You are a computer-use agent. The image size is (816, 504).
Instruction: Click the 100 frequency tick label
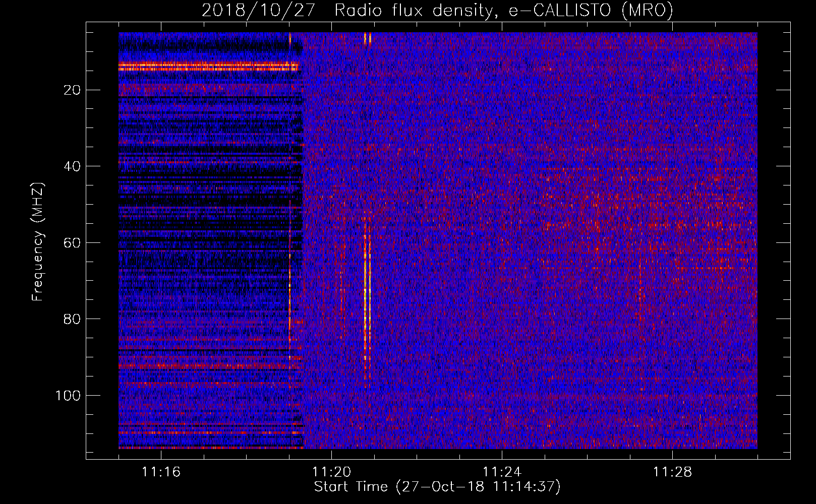[68, 396]
